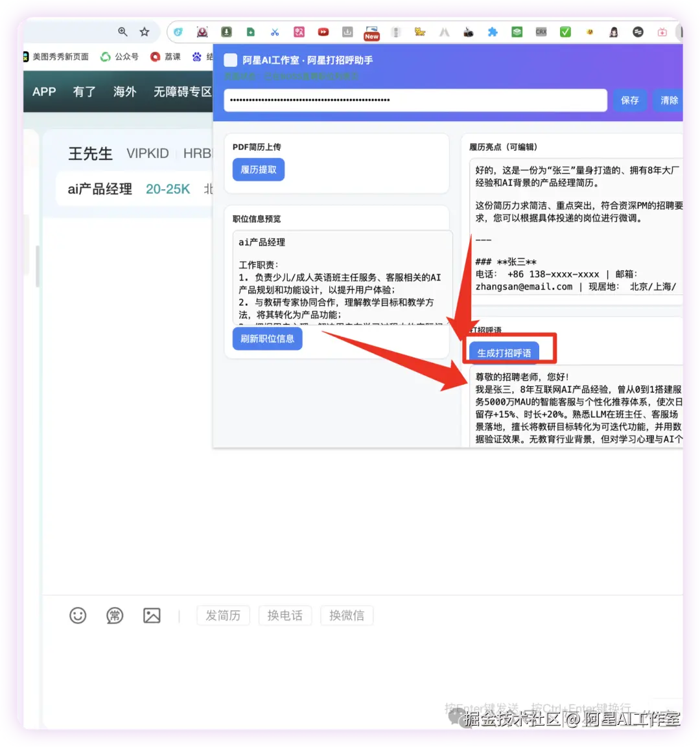The width and height of the screenshot is (700, 747).
Task: Open the green checkmark extension icon
Action: pyautogui.click(x=565, y=31)
